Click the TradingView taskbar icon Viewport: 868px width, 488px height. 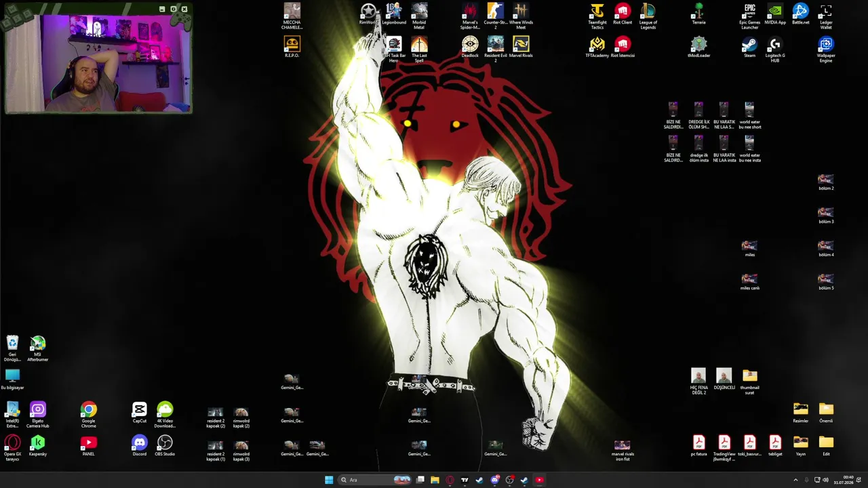click(465, 480)
